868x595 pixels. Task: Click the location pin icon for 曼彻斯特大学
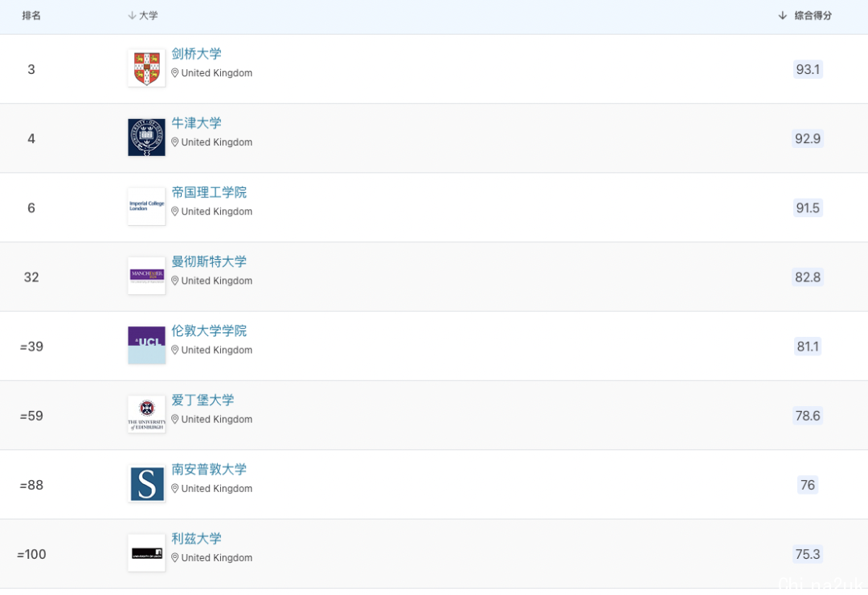point(175,281)
